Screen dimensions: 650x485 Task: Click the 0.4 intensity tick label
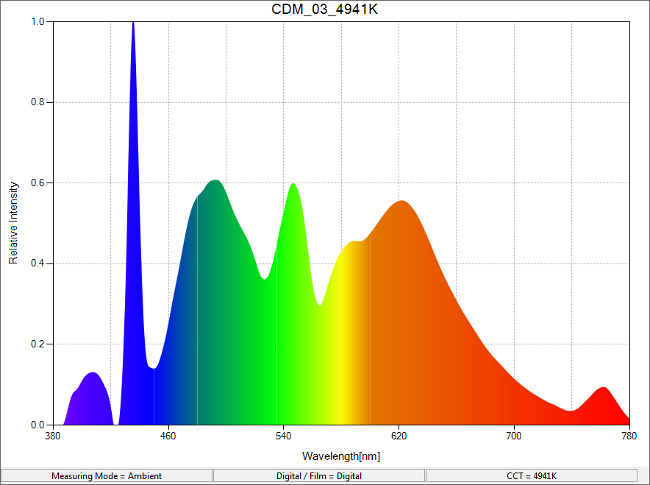tap(38, 264)
